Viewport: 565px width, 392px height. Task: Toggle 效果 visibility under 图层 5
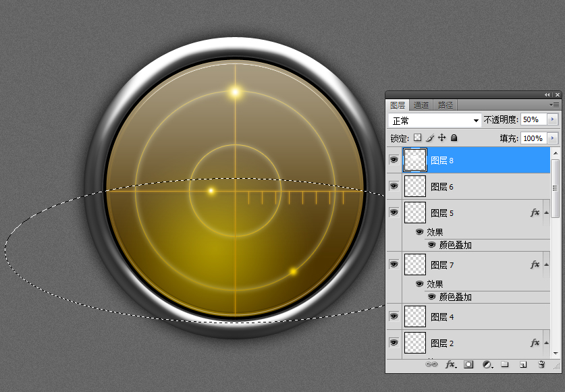point(419,231)
